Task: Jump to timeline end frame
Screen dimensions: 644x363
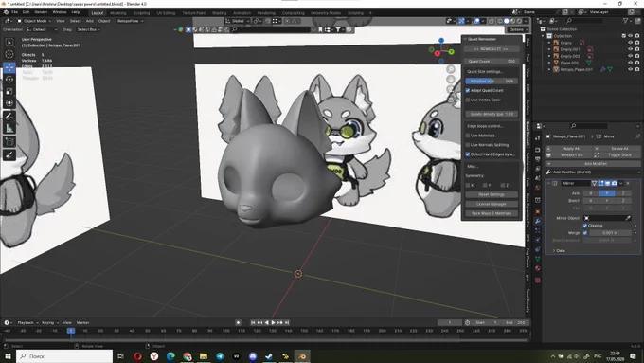Action: 287,322
